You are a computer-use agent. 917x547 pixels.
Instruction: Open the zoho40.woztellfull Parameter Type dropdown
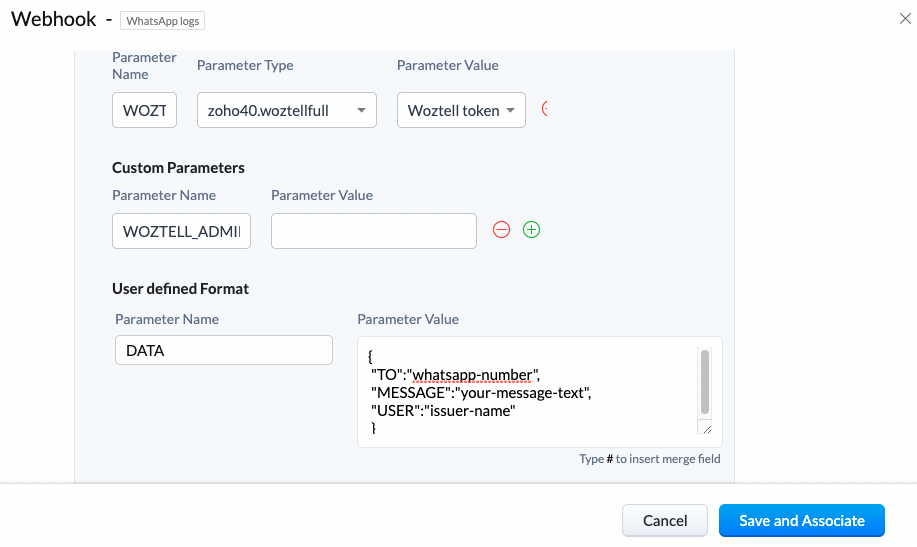pyautogui.click(x=286, y=110)
